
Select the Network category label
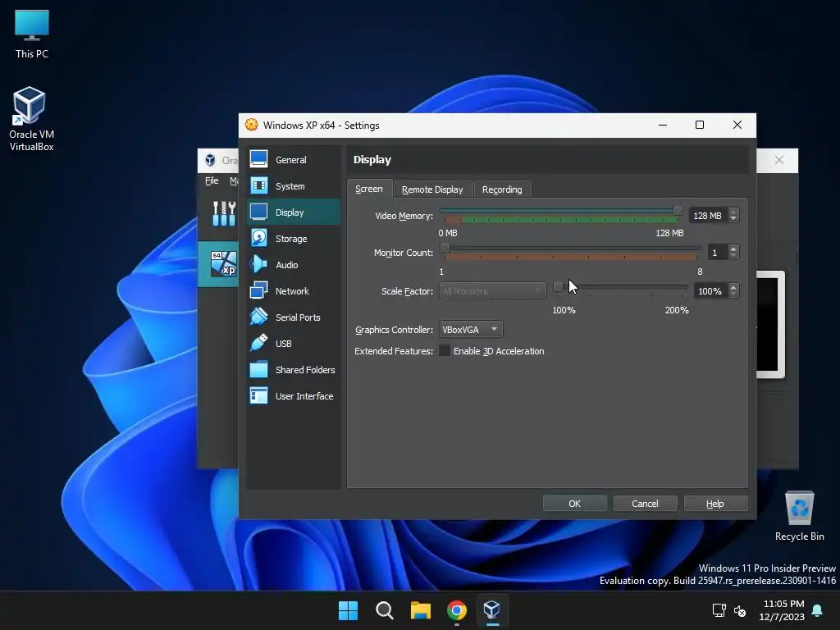293,291
